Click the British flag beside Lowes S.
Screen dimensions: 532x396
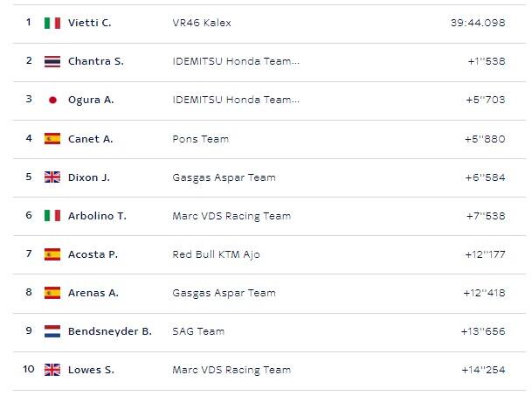pos(52,370)
